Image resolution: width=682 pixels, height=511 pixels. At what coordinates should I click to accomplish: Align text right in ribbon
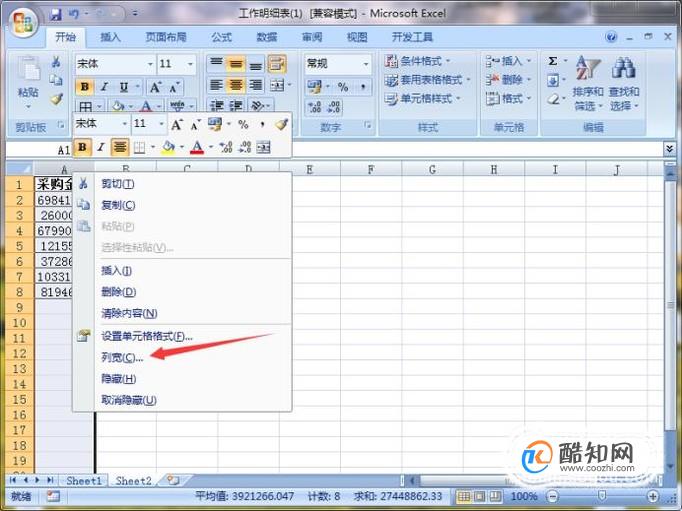(255, 85)
